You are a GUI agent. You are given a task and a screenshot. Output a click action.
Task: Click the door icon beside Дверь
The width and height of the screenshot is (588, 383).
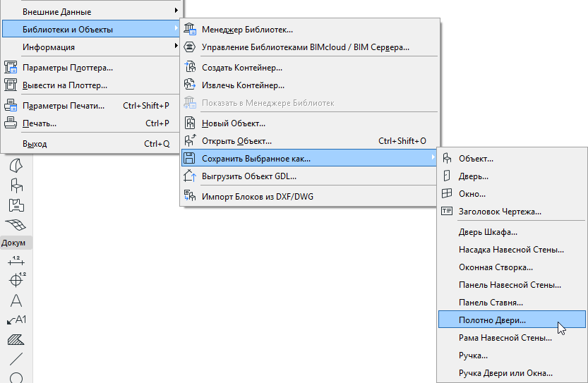(447, 176)
